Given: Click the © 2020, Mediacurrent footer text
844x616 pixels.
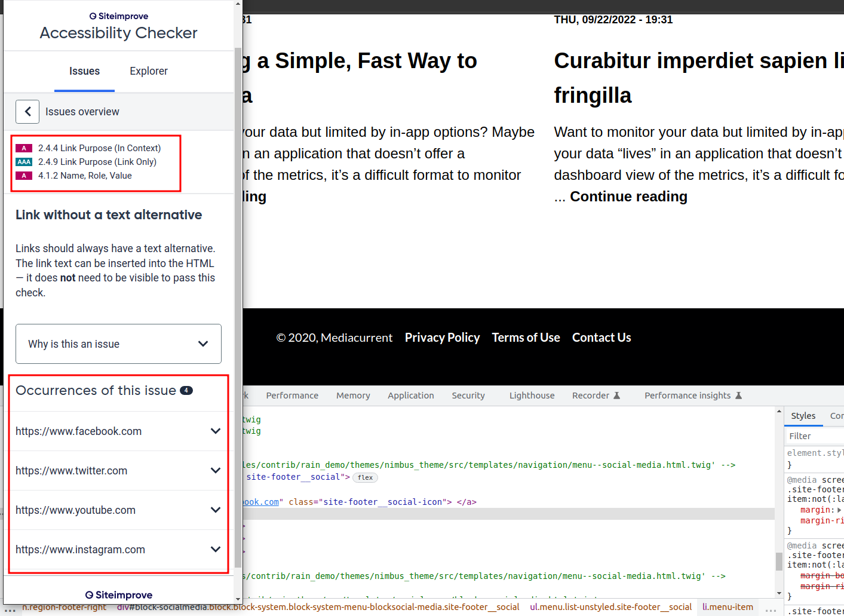Looking at the screenshot, I should point(334,338).
